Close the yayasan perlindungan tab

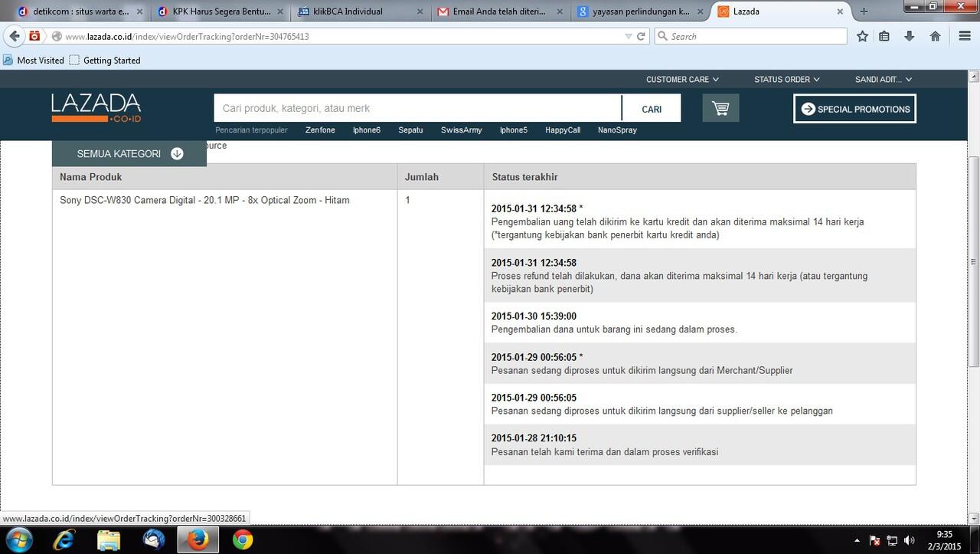pyautogui.click(x=699, y=11)
